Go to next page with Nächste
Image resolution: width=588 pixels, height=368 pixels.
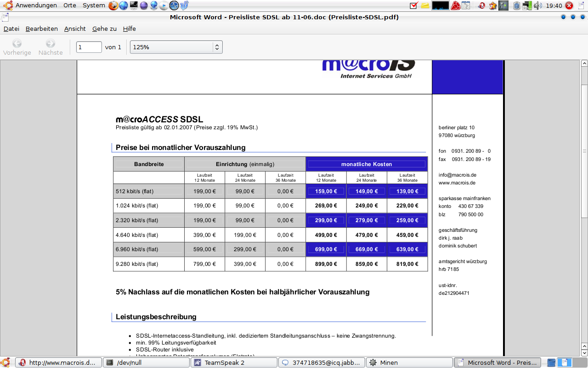click(51, 47)
